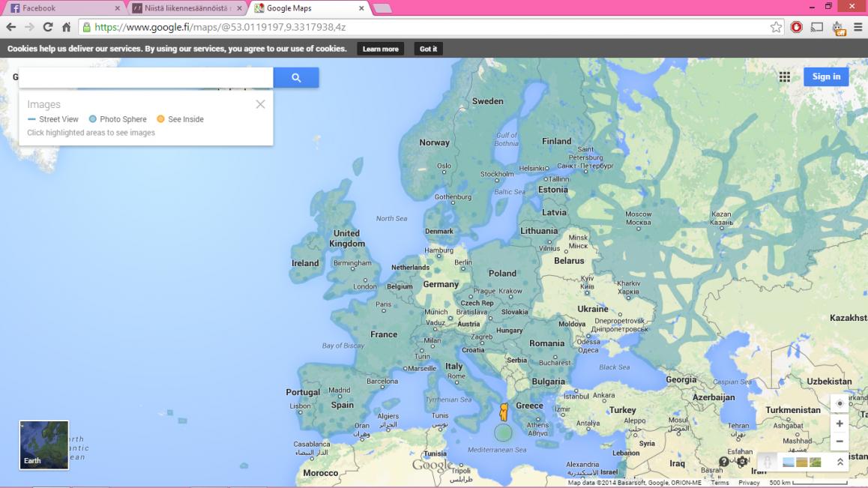This screenshot has height=488, width=868.
Task: Close the Images legend panel
Action: coord(260,104)
